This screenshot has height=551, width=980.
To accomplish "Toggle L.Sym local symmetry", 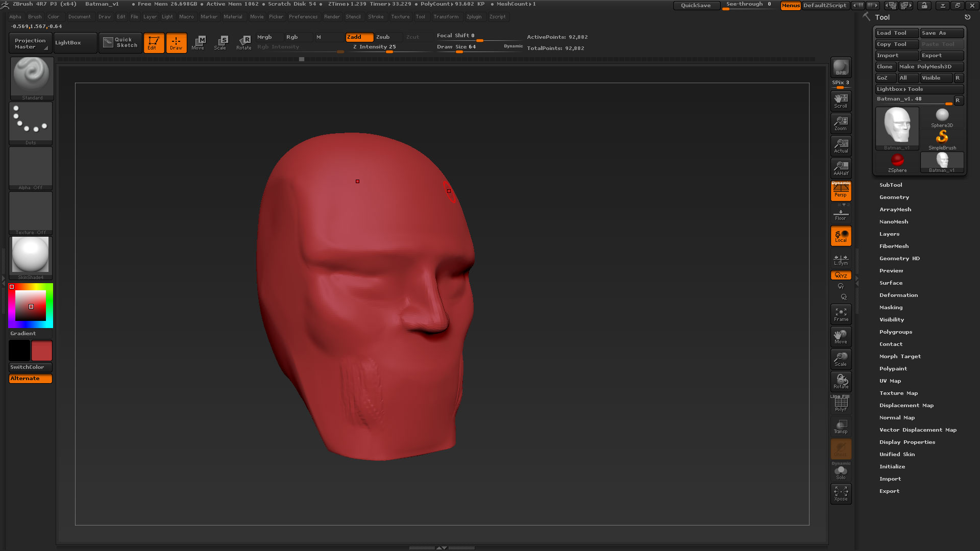I will 841,260.
